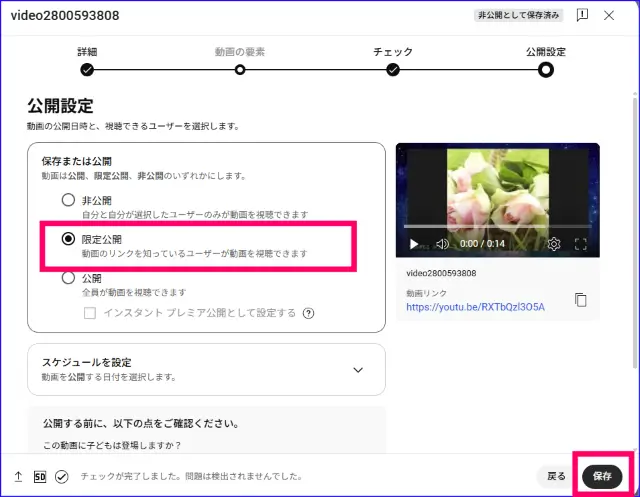The image size is (640, 497).
Task: Click the upload arrow status icon
Action: [x=18, y=477]
